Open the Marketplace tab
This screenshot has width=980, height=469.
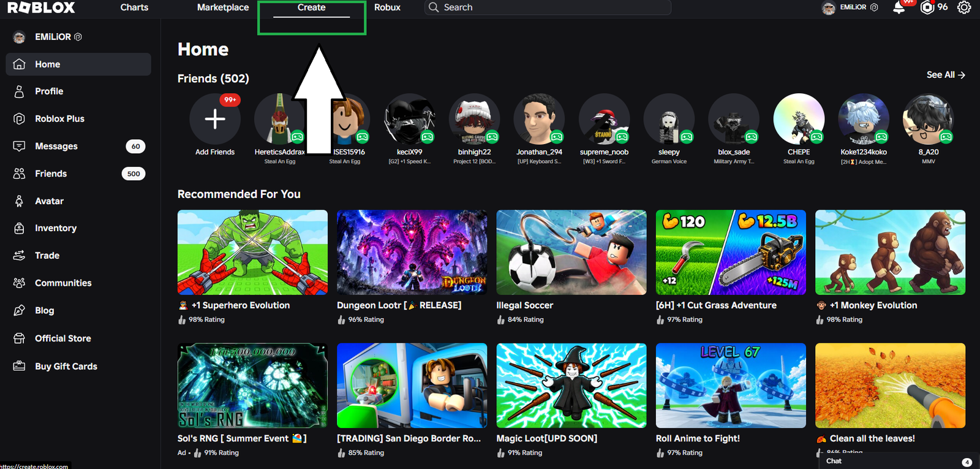coord(223,7)
